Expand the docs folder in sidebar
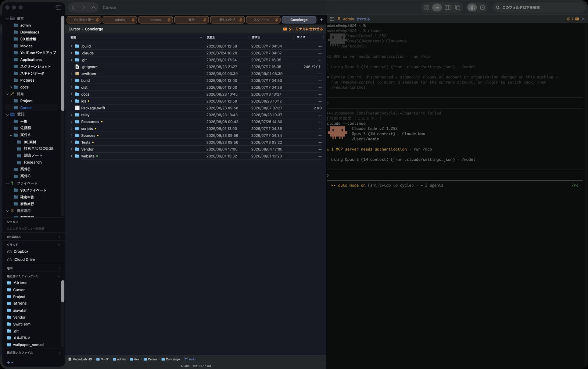The image size is (588, 369). click(11, 87)
